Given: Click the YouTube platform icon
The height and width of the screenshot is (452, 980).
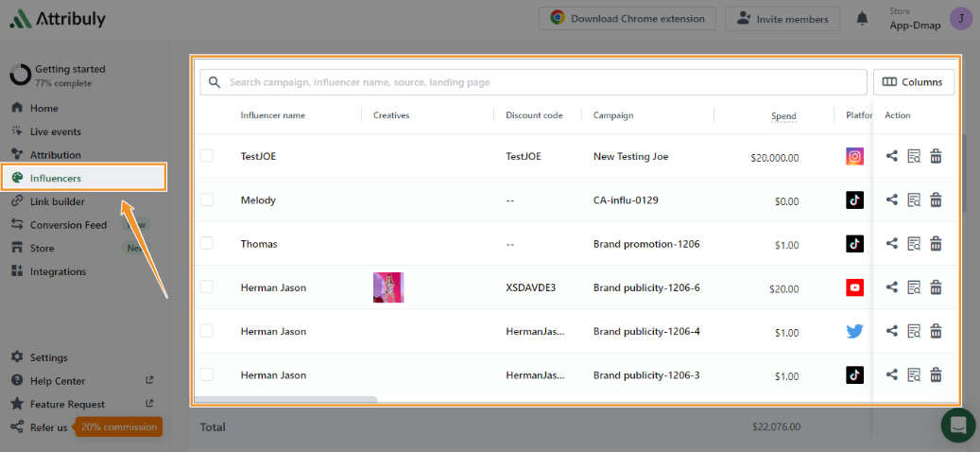Looking at the screenshot, I should tap(854, 287).
